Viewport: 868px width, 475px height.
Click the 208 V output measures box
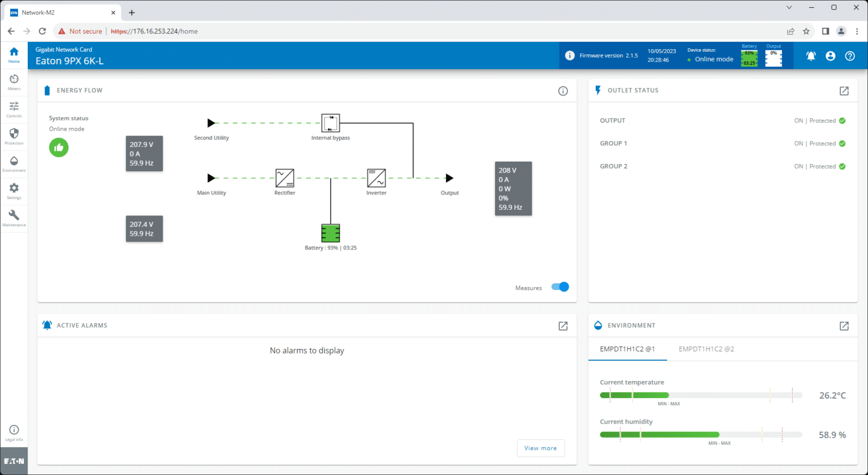[x=513, y=188]
